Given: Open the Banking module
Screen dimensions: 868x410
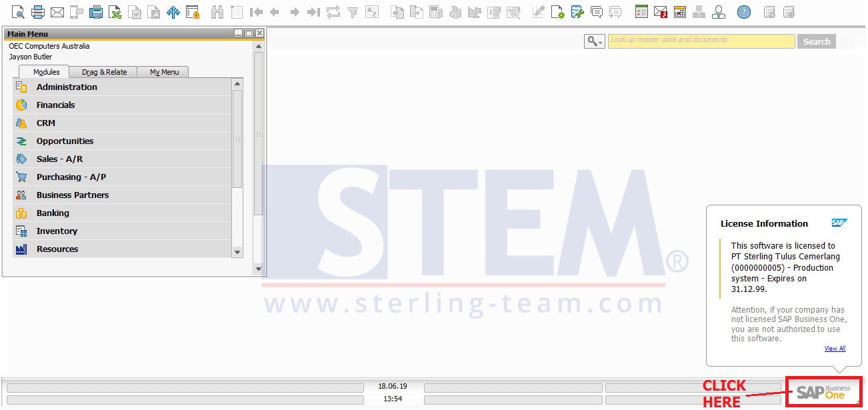Looking at the screenshot, I should click(x=122, y=213).
